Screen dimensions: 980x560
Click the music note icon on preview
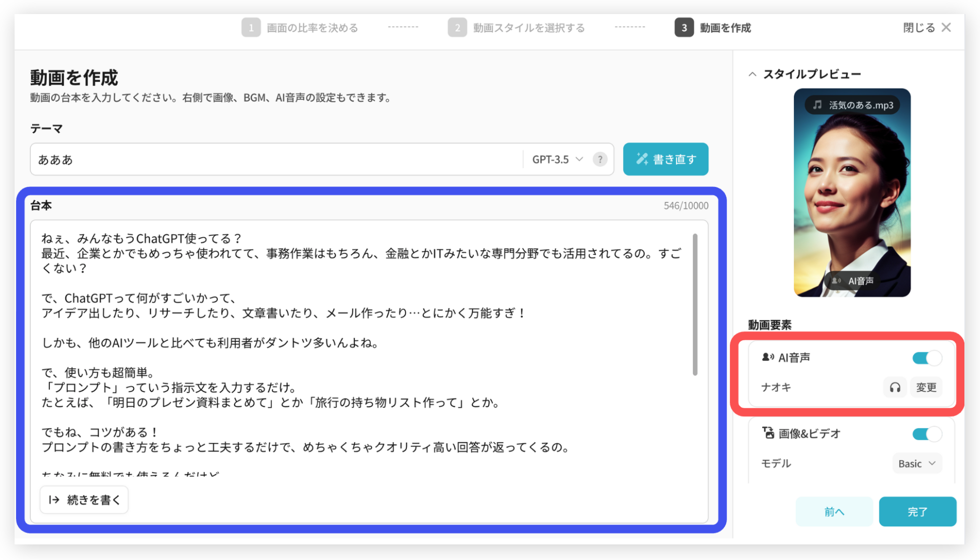click(818, 105)
